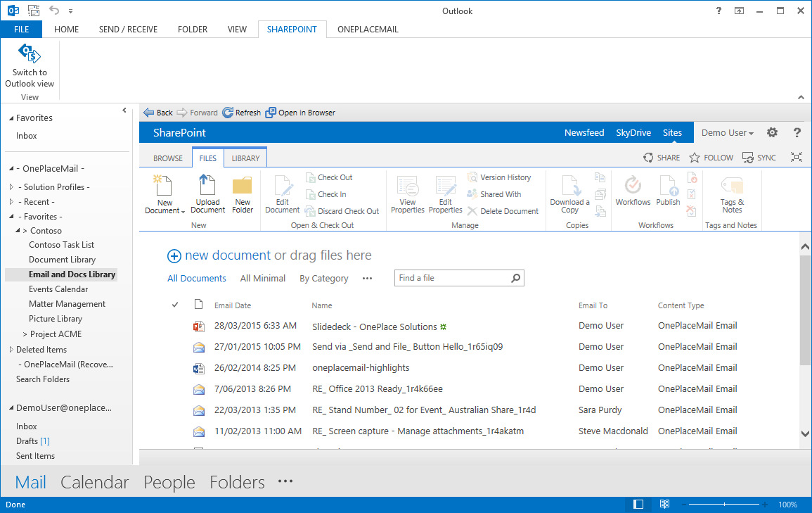The height and width of the screenshot is (513, 812).
Task: Click the Back navigation arrow
Action: 148,113
